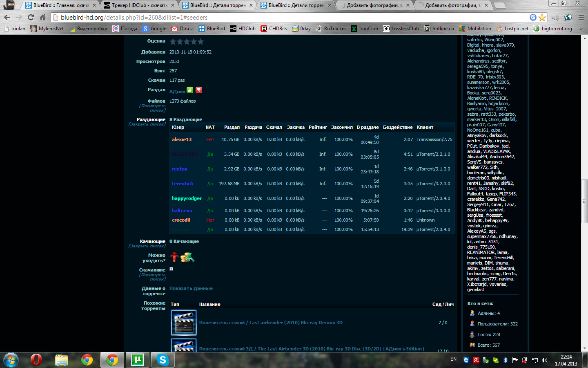Collapse the Раздающие list via Закрыть список
The height and width of the screenshot is (368, 588).
point(147,124)
